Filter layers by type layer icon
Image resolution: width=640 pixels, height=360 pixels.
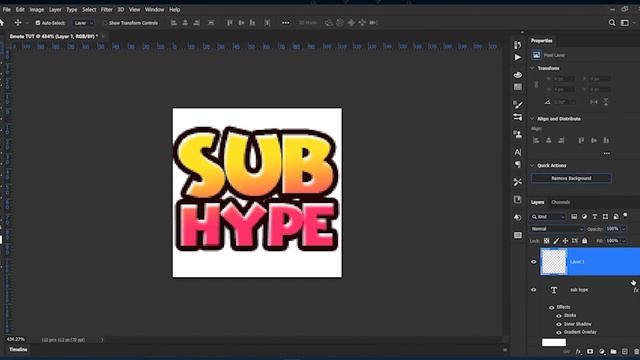pos(595,217)
